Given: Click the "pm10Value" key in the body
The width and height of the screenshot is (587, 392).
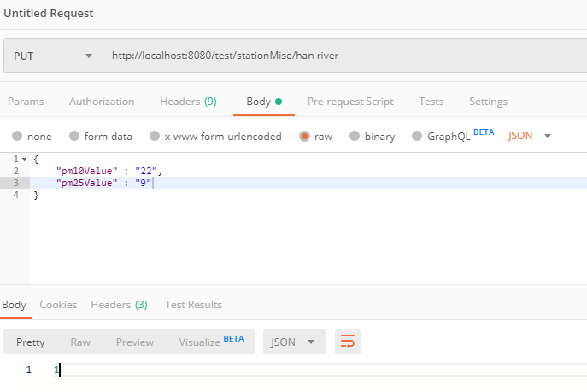Looking at the screenshot, I should coord(86,171).
